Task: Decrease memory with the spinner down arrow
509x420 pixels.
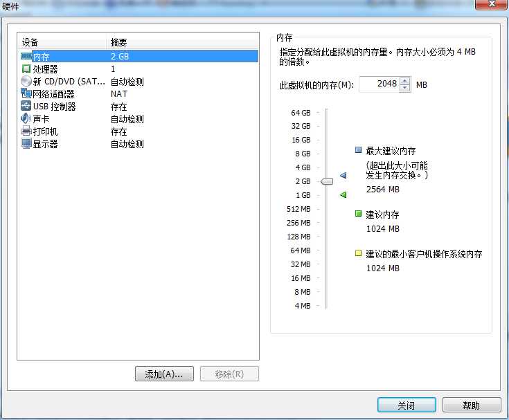Action: coord(404,88)
